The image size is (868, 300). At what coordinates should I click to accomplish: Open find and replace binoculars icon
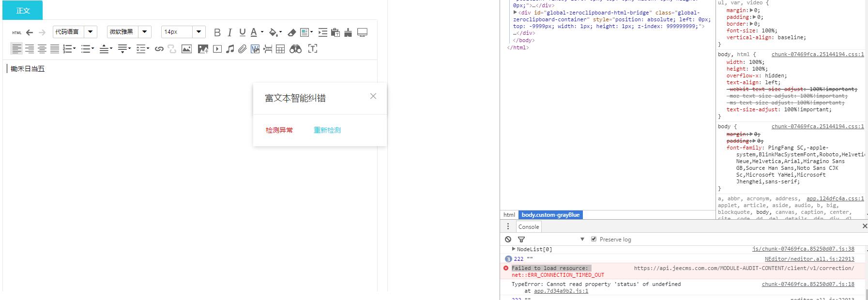[x=295, y=49]
